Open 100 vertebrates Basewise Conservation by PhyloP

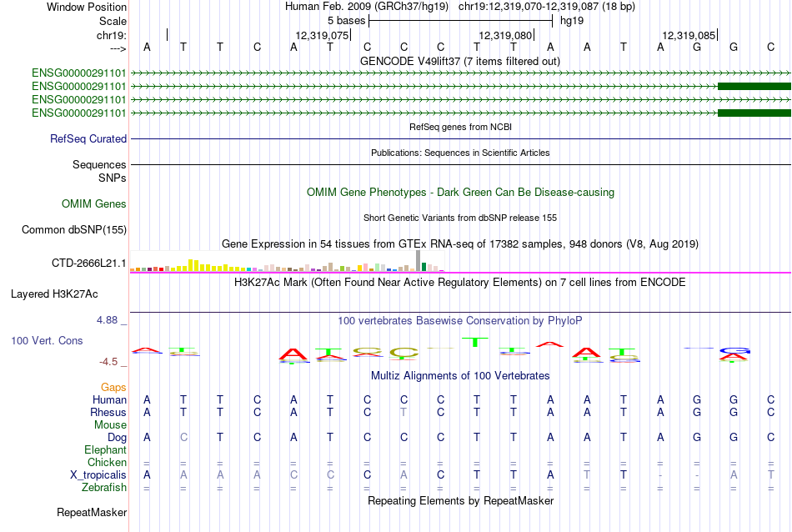pyautogui.click(x=460, y=320)
